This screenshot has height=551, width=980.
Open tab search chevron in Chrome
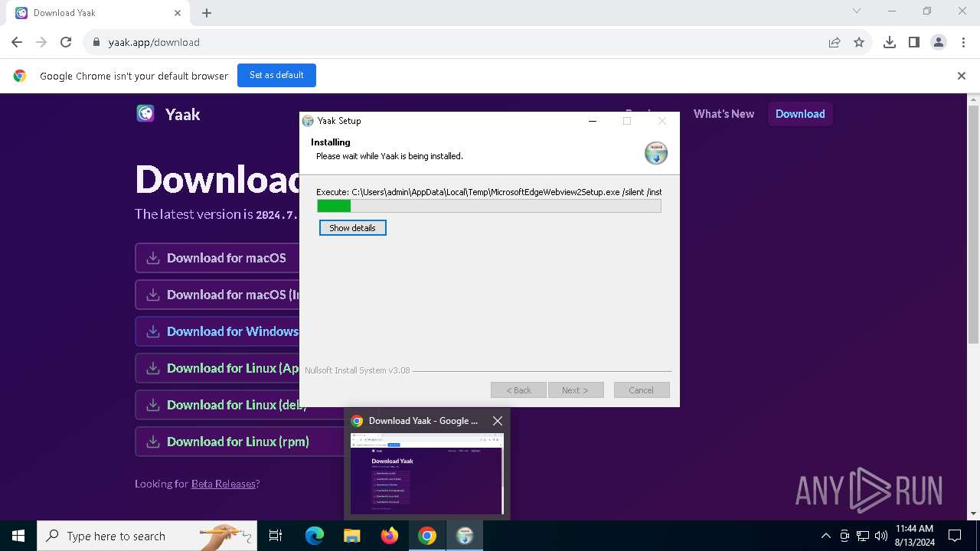(x=857, y=11)
